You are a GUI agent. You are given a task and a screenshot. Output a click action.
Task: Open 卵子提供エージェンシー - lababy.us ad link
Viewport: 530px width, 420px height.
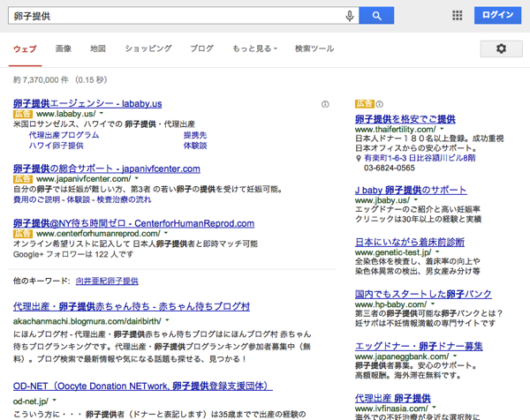[87, 103]
